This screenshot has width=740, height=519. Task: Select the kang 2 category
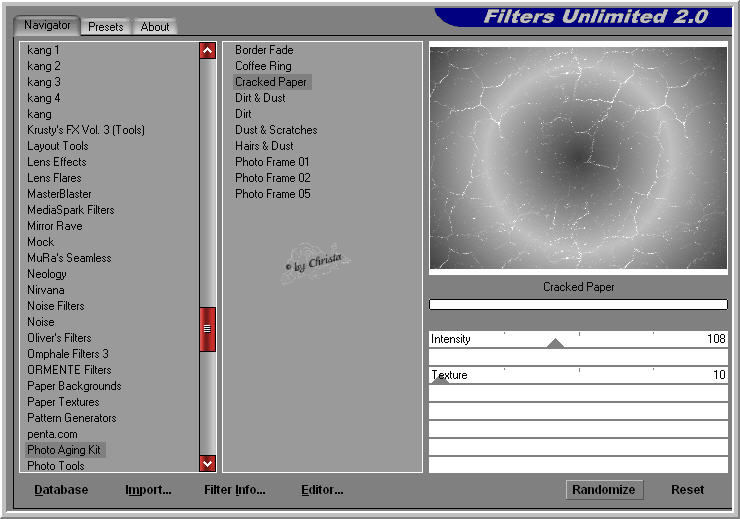pyautogui.click(x=44, y=66)
